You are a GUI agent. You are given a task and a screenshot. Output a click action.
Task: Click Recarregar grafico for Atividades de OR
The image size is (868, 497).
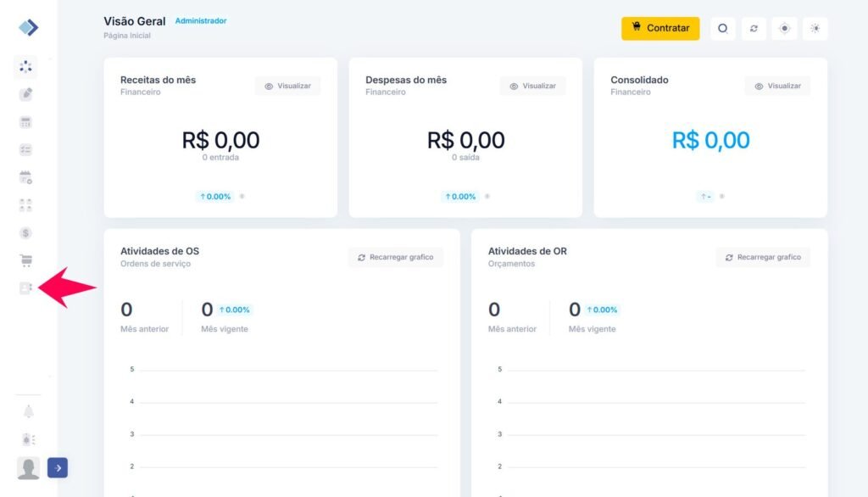[763, 257]
